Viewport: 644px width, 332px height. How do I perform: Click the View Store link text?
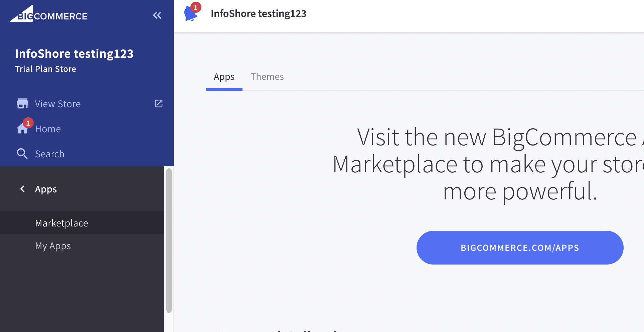58,104
